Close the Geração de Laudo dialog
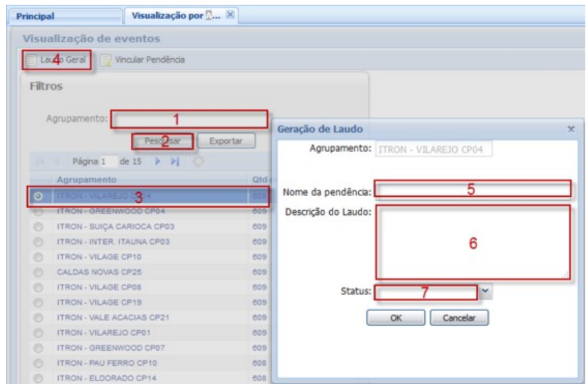Image resolution: width=588 pixels, height=388 pixels. click(571, 128)
